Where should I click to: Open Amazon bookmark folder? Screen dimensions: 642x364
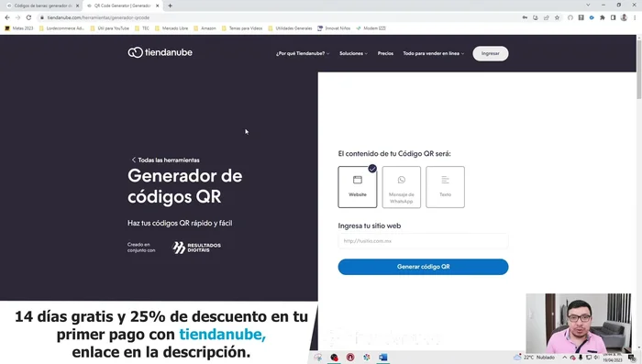[x=205, y=28]
